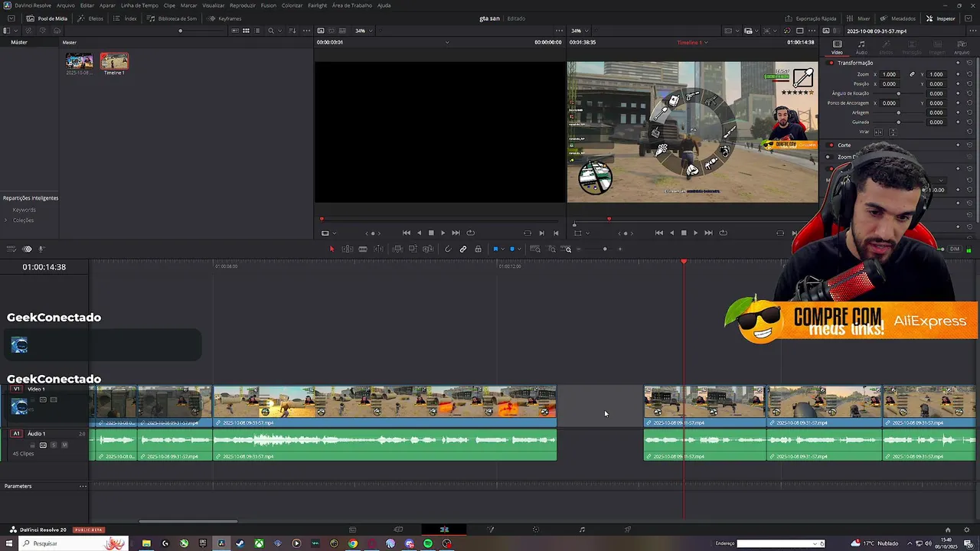
Task: Open the Efeitos panel
Action: point(90,18)
